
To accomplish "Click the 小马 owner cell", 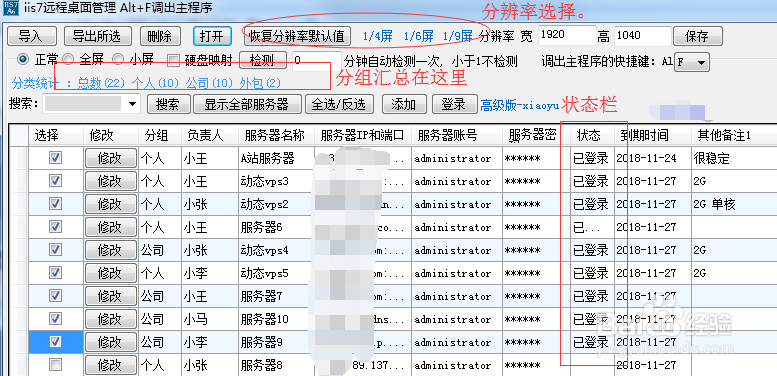I will click(209, 319).
